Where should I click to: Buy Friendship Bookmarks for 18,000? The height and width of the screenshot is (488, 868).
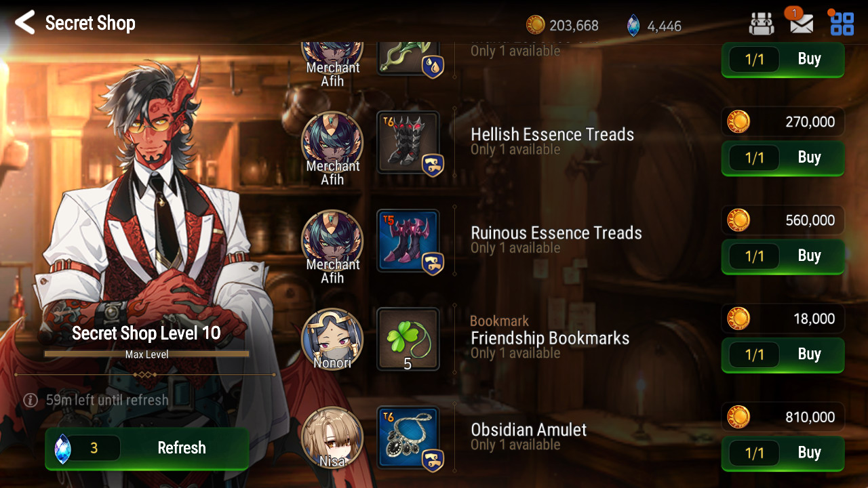coord(783,354)
